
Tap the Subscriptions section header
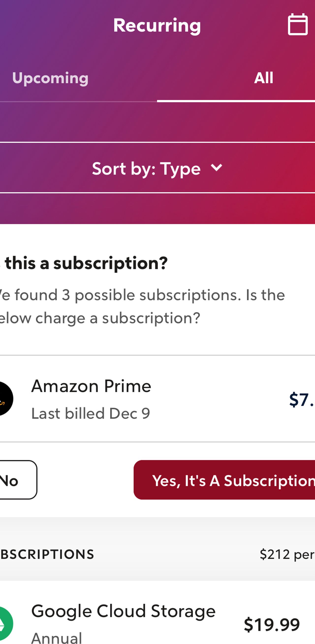[47, 554]
